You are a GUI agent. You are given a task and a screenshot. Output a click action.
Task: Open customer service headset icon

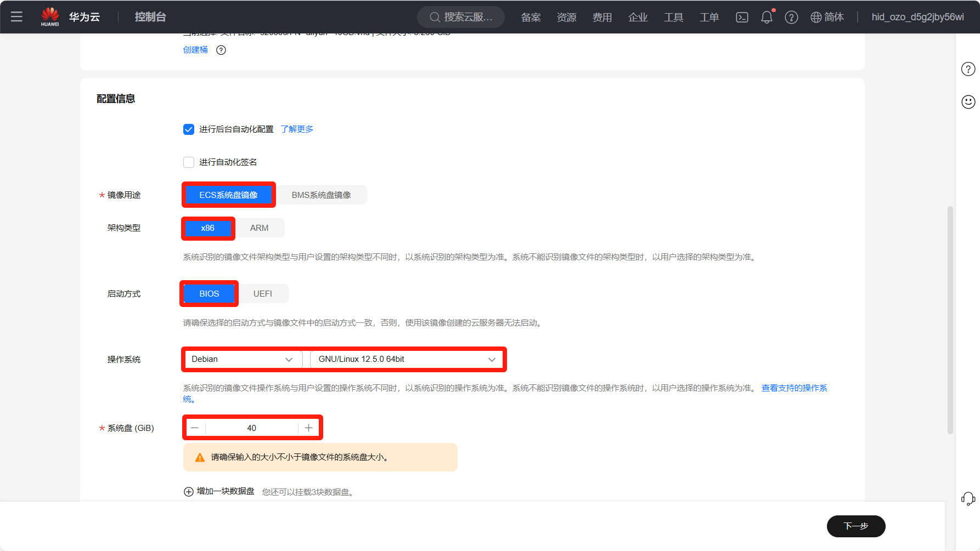968,498
